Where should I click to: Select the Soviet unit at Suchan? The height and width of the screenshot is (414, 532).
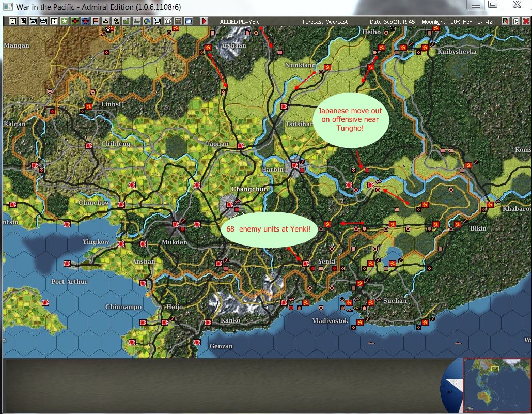(x=370, y=302)
